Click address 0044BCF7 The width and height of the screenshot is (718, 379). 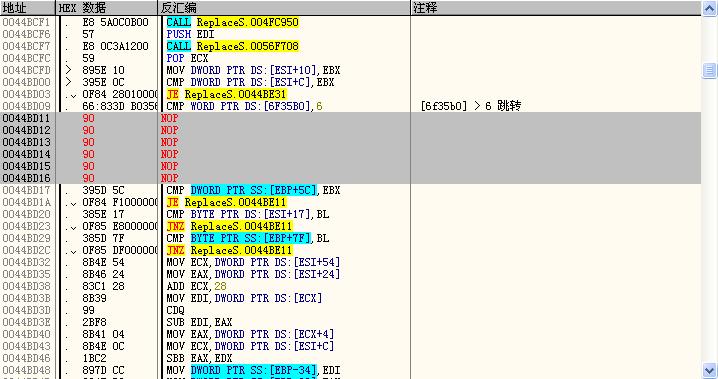26,46
